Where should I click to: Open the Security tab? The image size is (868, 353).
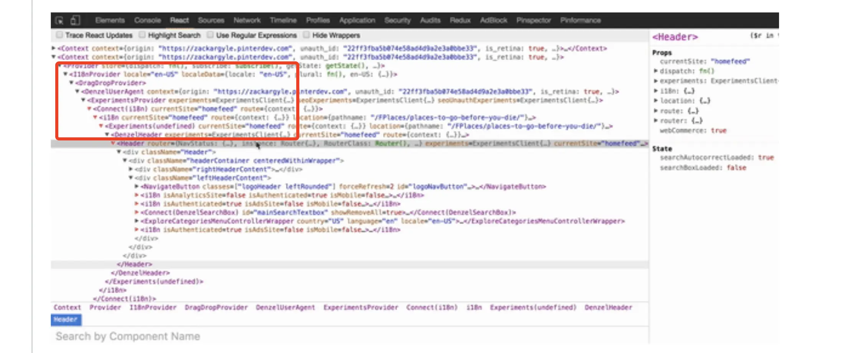coord(398,20)
